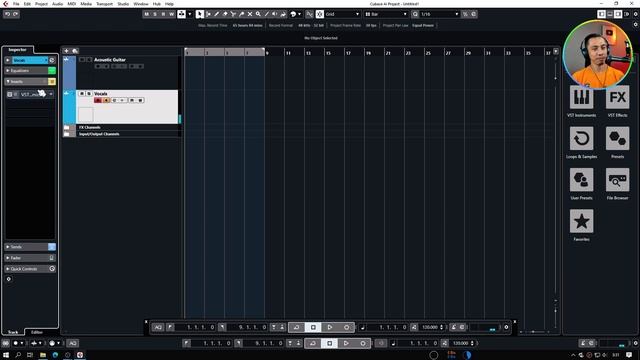Start playback with the transport Play button
Screen dimensions: 640x360
[330, 327]
